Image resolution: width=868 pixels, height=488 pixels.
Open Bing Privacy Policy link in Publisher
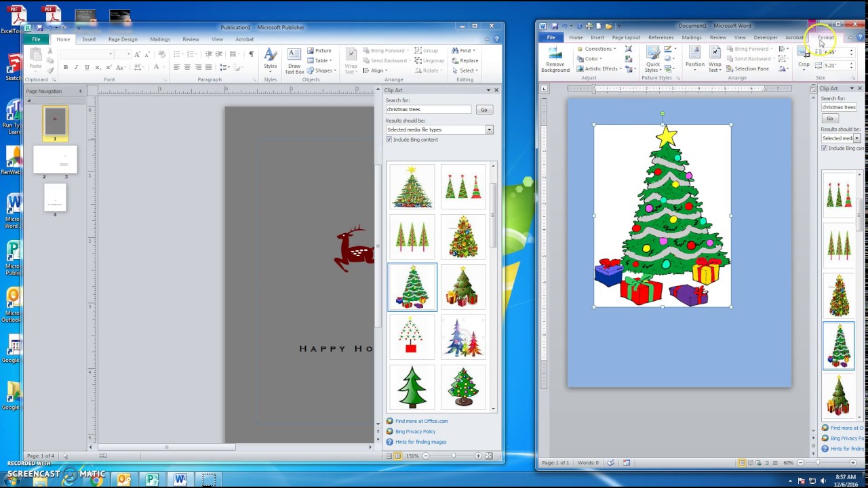416,432
